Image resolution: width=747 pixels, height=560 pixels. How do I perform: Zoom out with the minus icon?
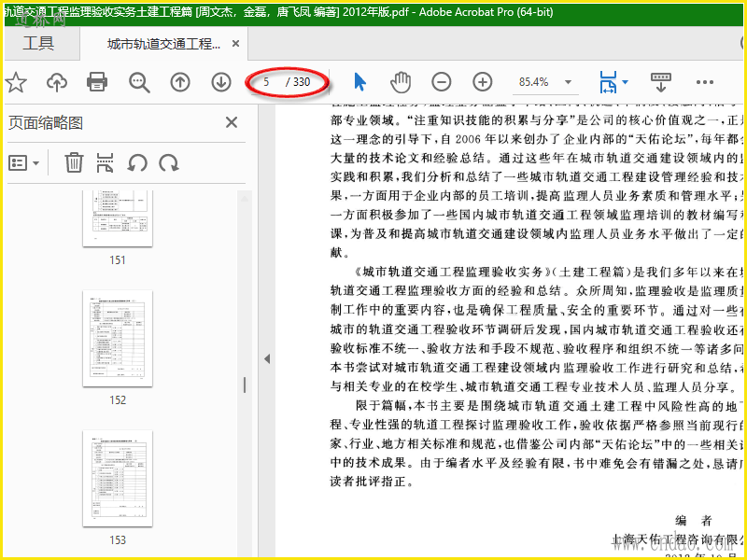click(442, 82)
